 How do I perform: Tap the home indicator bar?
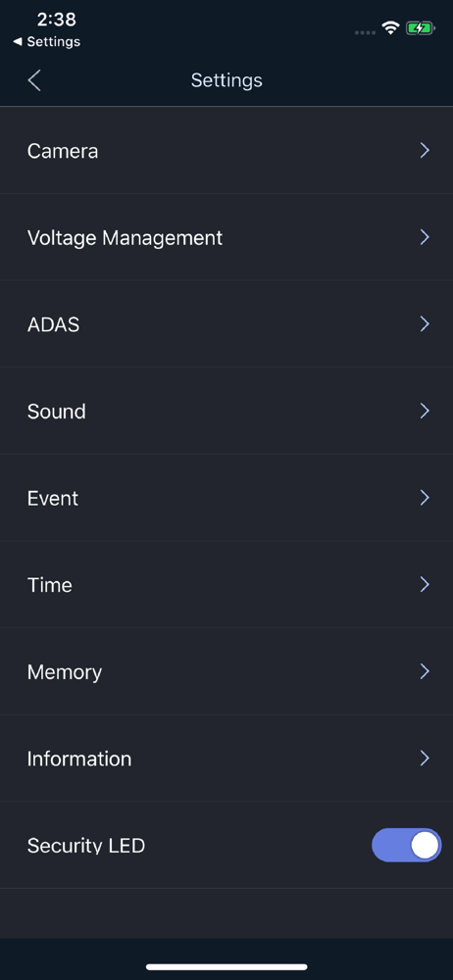(226, 967)
